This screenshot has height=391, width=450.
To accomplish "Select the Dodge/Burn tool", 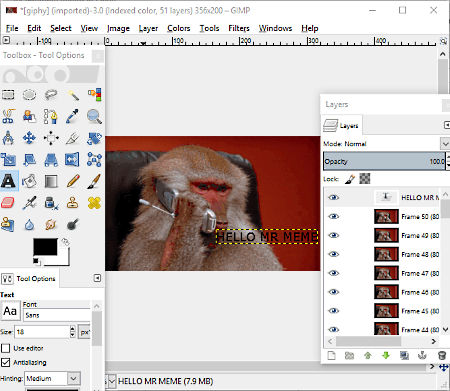I will 73,224.
